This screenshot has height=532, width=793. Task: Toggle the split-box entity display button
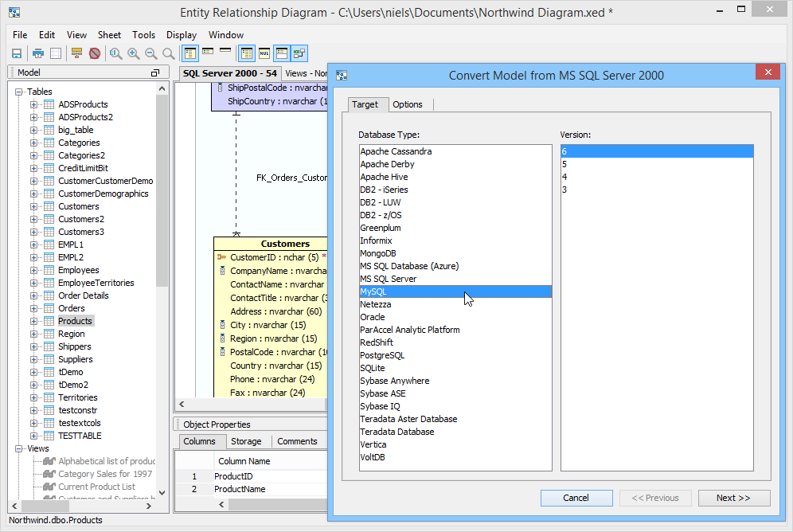pos(282,53)
